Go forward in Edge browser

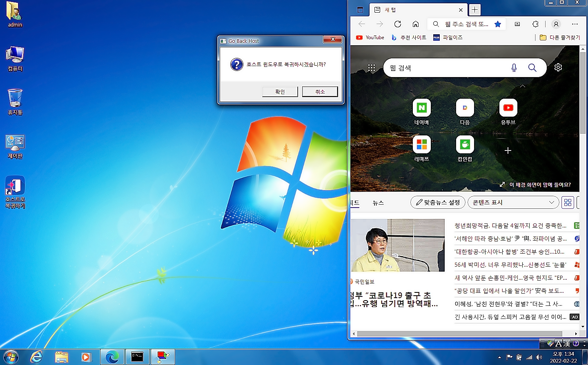[380, 24]
